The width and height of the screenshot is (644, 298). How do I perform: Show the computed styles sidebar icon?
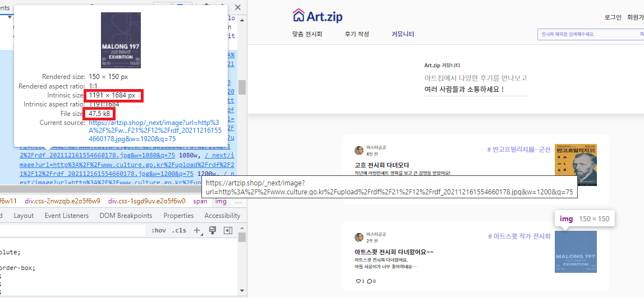click(x=228, y=231)
